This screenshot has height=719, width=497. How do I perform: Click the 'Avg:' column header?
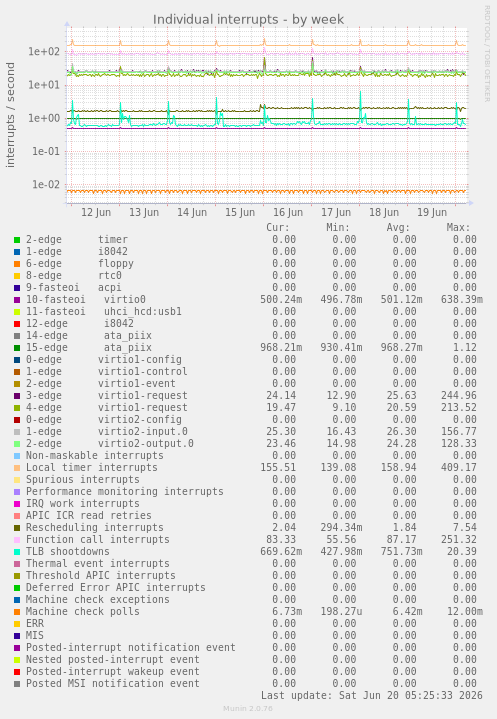pyautogui.click(x=398, y=227)
